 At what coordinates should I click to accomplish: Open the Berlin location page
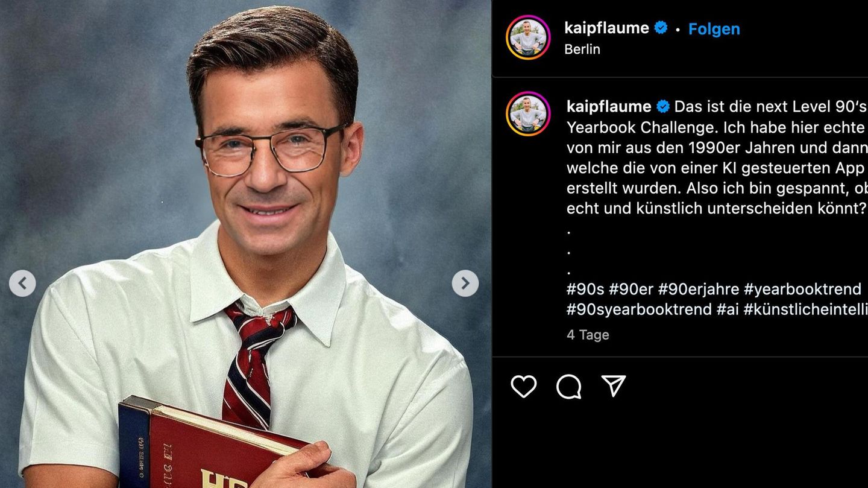(583, 49)
